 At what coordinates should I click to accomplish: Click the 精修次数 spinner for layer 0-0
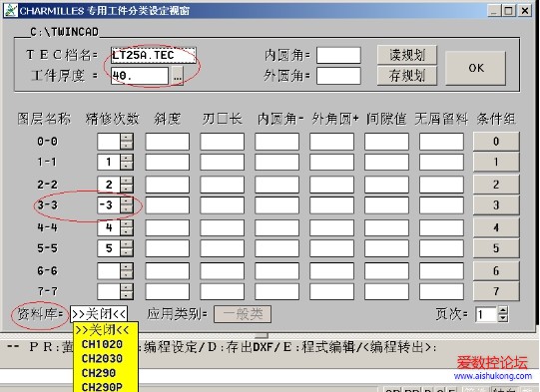127,141
